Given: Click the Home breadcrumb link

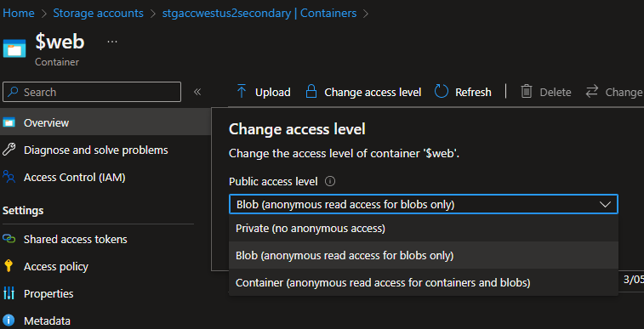Looking at the screenshot, I should [19, 13].
